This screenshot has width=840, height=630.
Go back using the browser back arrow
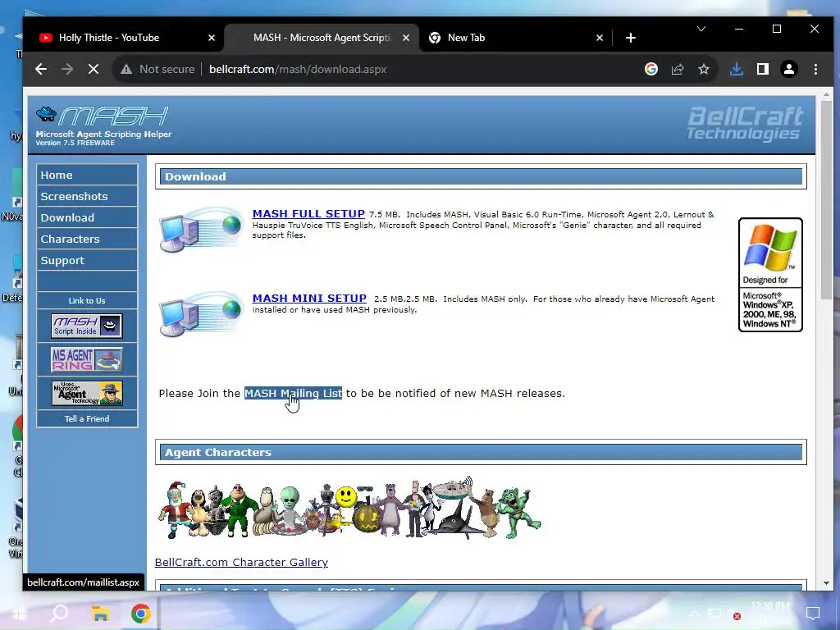[41, 69]
